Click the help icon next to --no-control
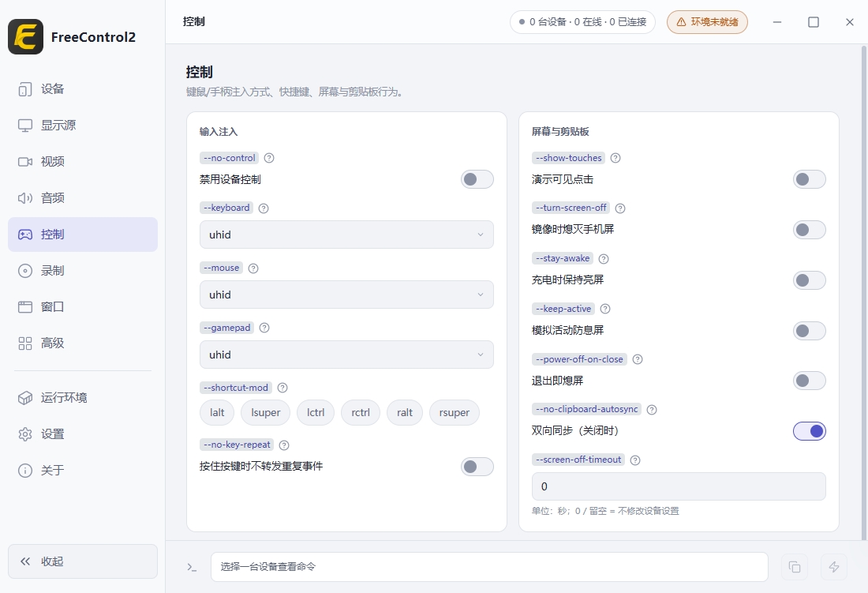Screen dimensions: 868x593 269,158
